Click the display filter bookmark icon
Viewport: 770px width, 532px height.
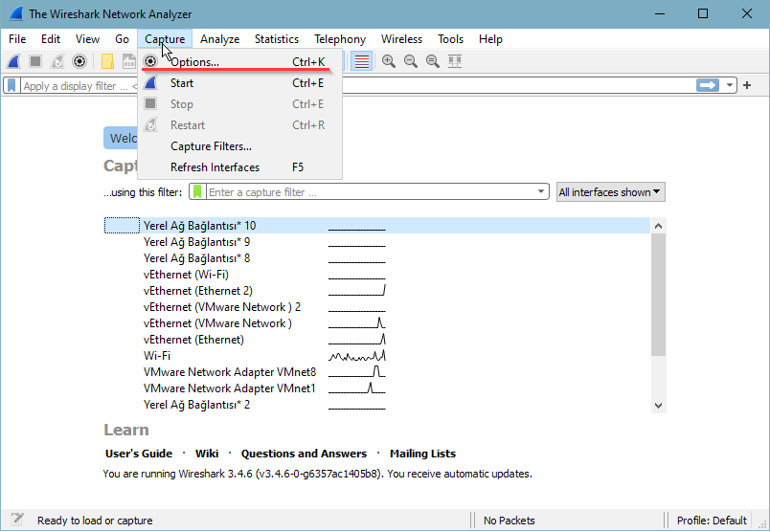point(11,85)
